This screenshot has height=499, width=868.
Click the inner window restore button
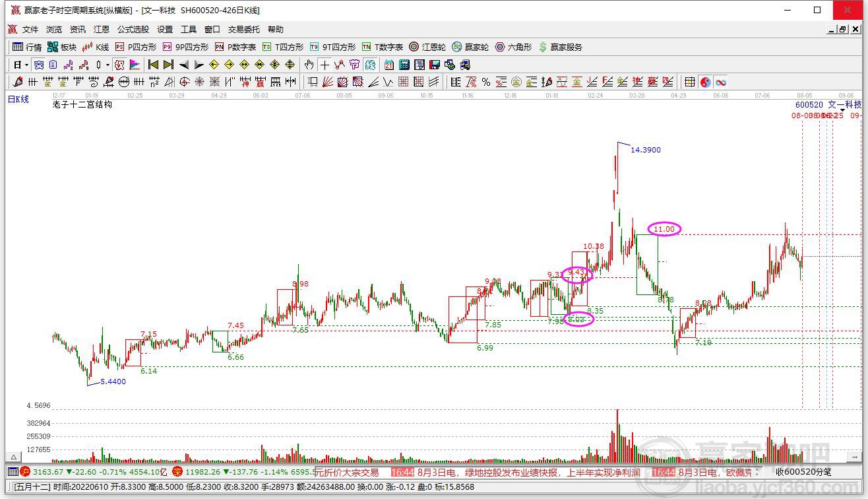(x=842, y=30)
